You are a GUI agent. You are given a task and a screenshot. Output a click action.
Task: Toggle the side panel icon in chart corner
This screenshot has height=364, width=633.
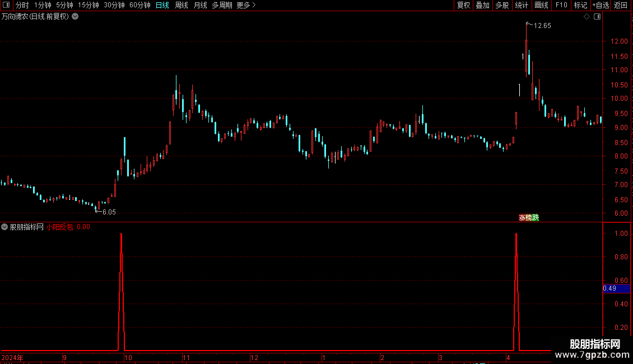(597, 17)
